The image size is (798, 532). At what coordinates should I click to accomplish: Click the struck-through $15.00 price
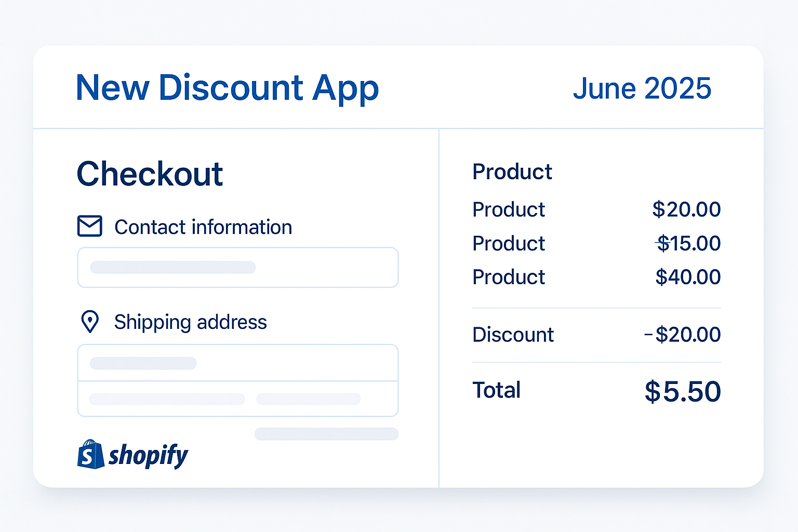click(688, 243)
